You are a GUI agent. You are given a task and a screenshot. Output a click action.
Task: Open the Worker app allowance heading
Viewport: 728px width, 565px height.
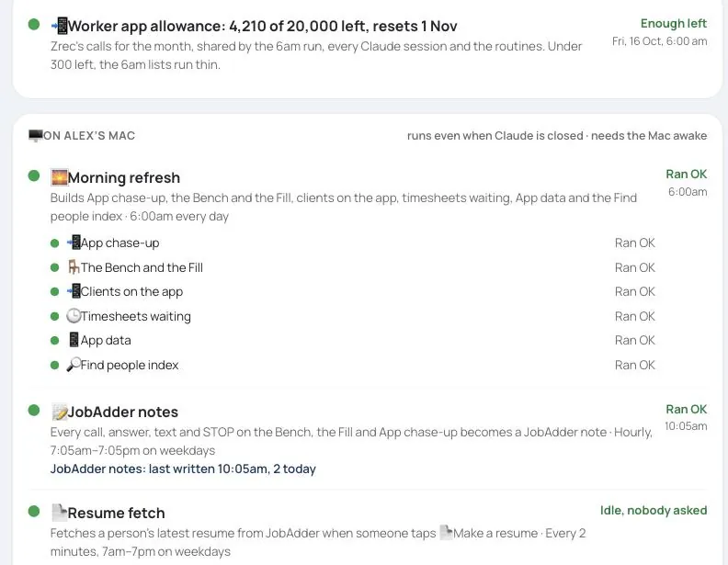click(x=262, y=26)
